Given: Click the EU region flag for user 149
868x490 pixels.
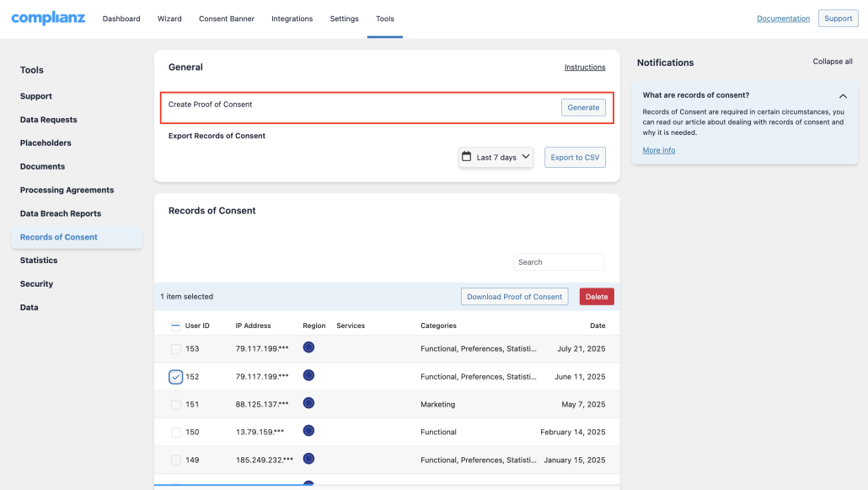Looking at the screenshot, I should tap(309, 459).
